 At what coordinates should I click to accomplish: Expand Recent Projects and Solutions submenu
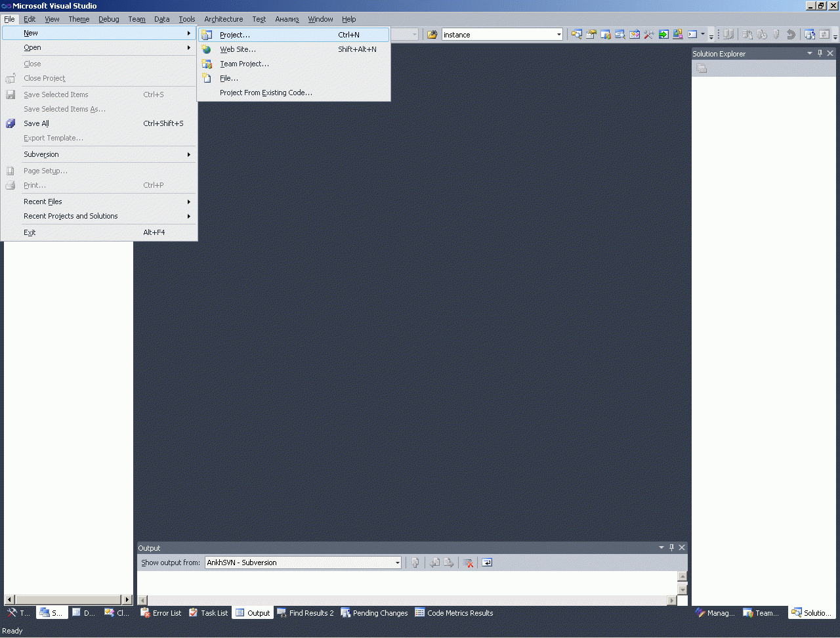click(99, 216)
